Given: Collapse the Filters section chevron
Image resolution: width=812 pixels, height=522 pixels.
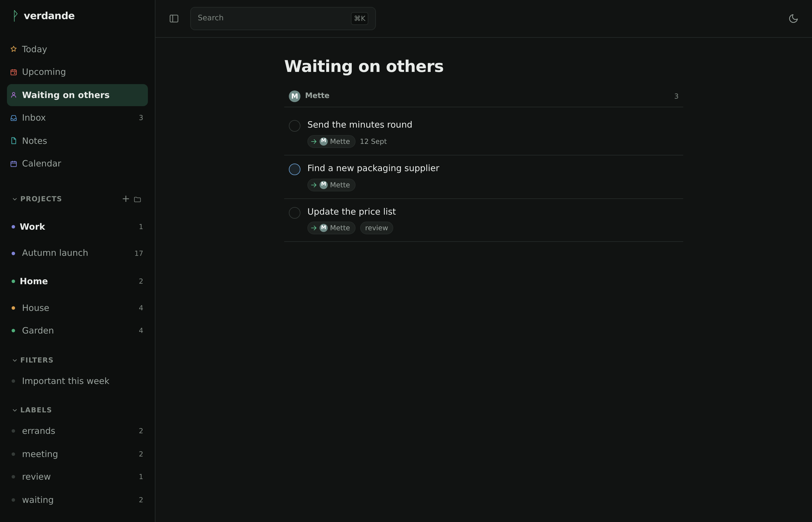Looking at the screenshot, I should coord(14,360).
